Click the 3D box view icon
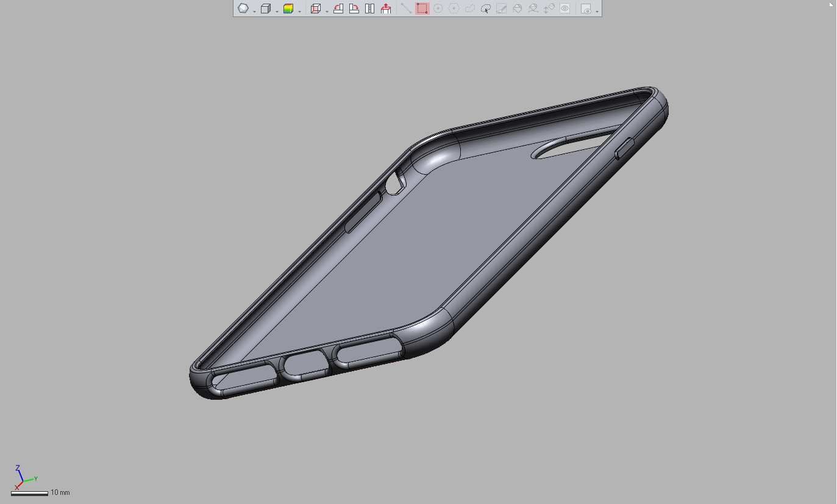Screen dimensions: 837x504 (265, 9)
